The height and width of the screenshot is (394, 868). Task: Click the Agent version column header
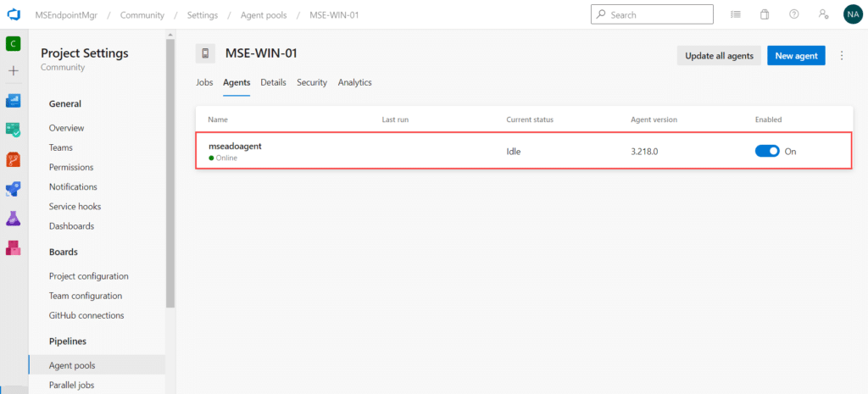[654, 119]
